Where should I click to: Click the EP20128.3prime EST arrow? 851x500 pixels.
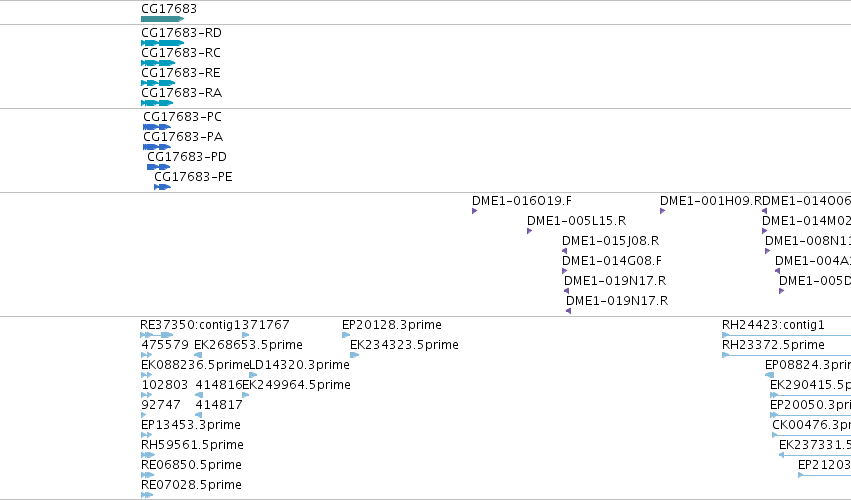[346, 335]
